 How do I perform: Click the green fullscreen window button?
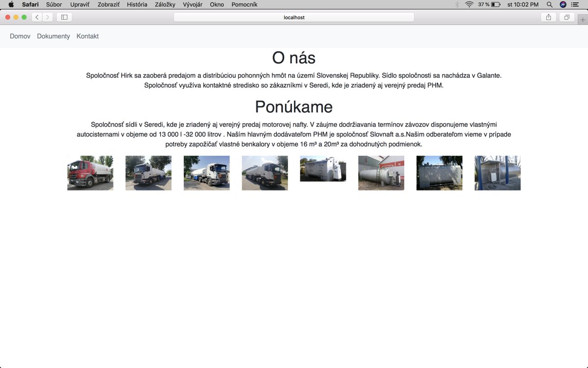(24, 17)
